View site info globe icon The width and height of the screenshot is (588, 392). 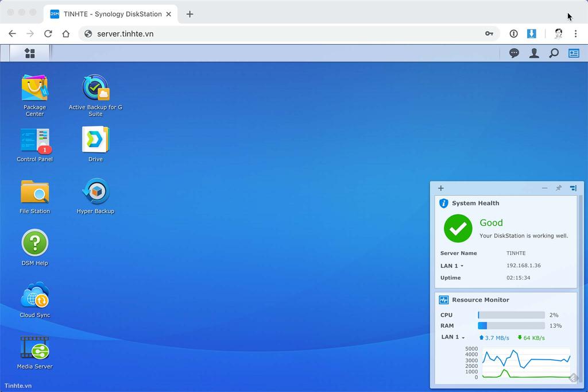[x=88, y=34]
